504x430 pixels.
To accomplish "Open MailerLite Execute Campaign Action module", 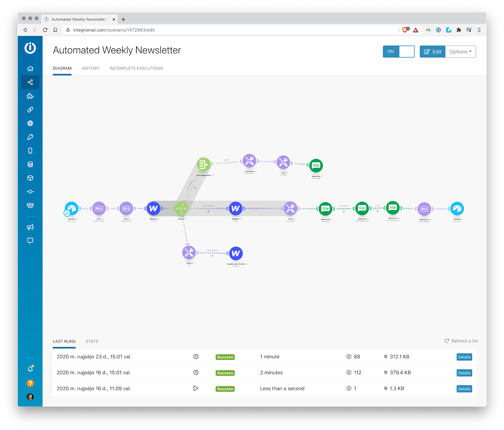I will [393, 207].
